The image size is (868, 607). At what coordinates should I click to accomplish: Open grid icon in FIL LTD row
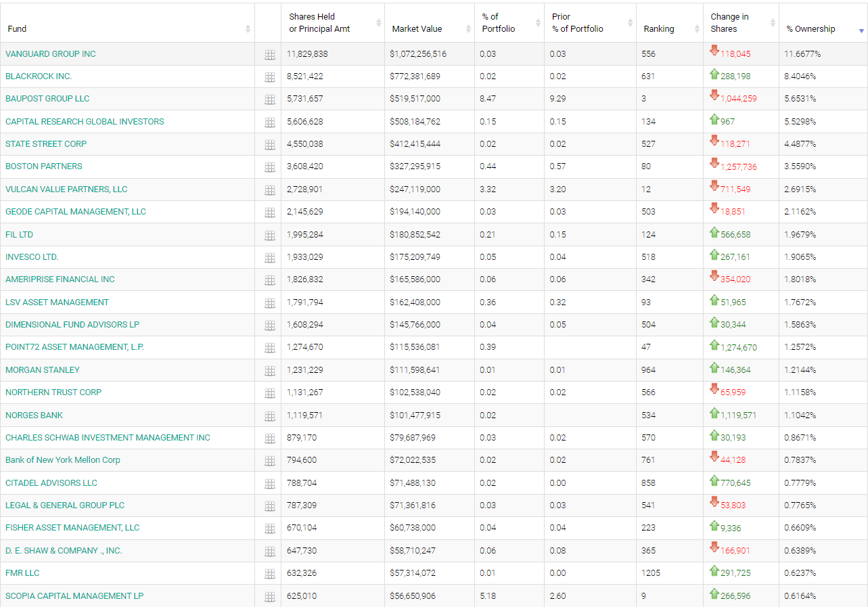coord(269,235)
